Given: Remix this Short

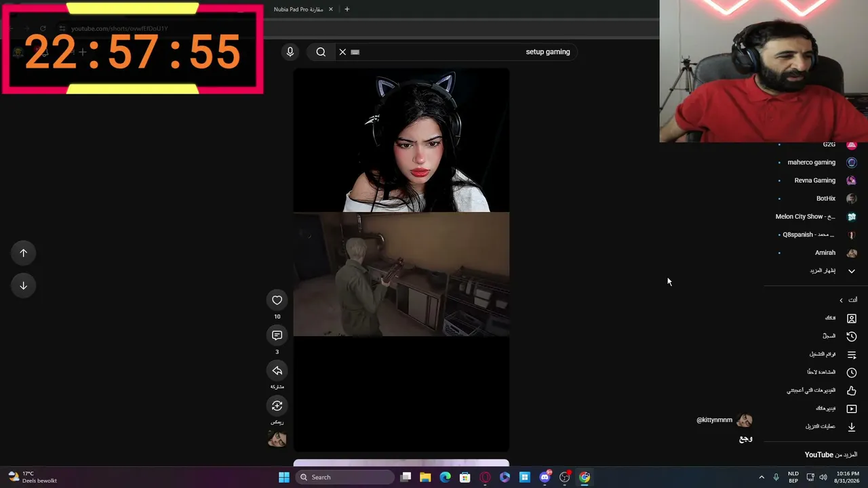Looking at the screenshot, I should click(277, 406).
